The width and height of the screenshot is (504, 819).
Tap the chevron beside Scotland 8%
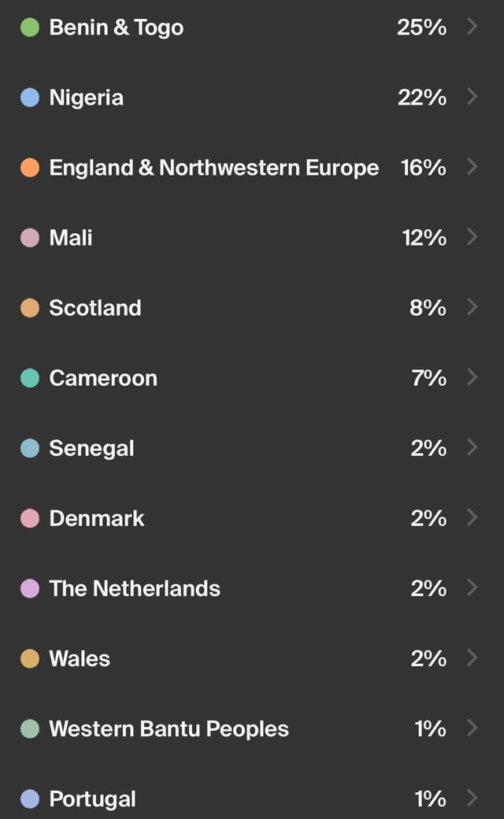coord(472,306)
